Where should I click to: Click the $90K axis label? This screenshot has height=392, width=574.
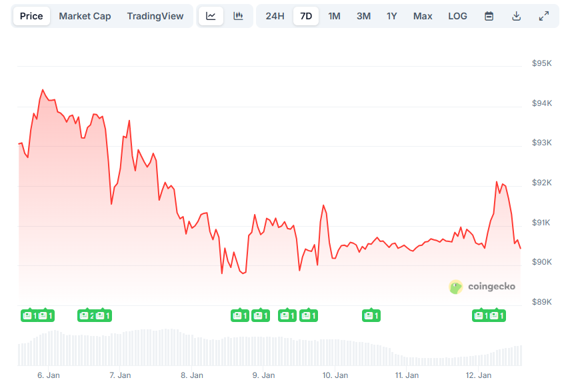[542, 262]
